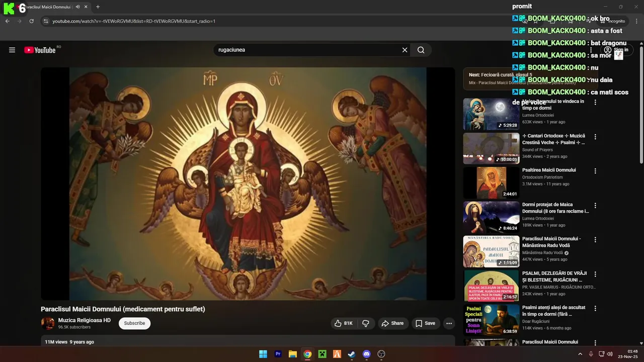Close the Paraclisul Maicii Domnului tab

(86, 7)
